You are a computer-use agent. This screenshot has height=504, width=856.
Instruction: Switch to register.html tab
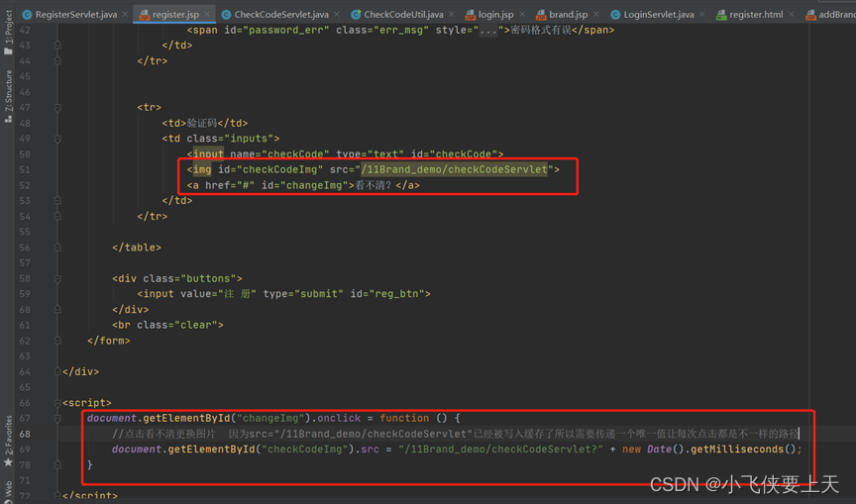coord(756,14)
